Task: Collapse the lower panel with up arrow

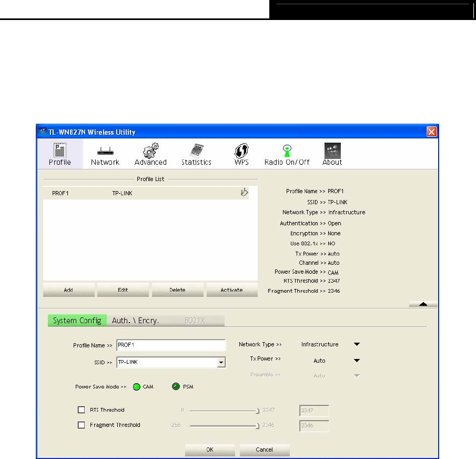Action: point(423,304)
